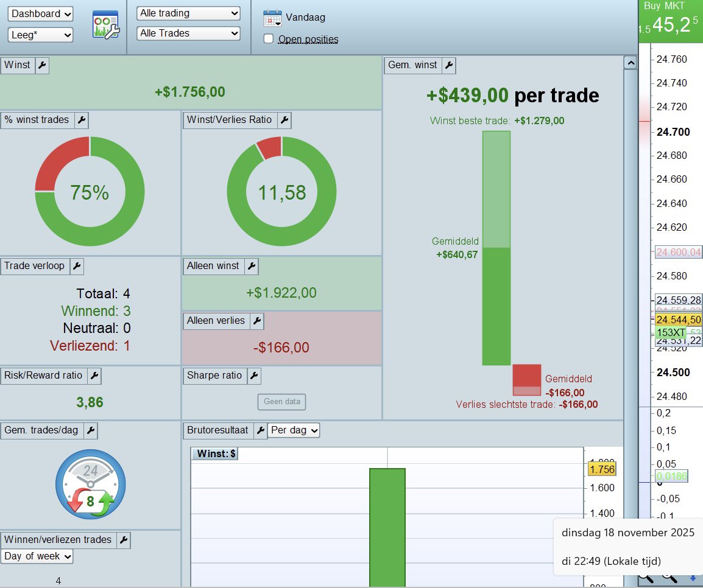Viewport: 703px width, 588px height.
Task: Click the Winst beste trade +$1.279,00 text
Action: [x=496, y=121]
